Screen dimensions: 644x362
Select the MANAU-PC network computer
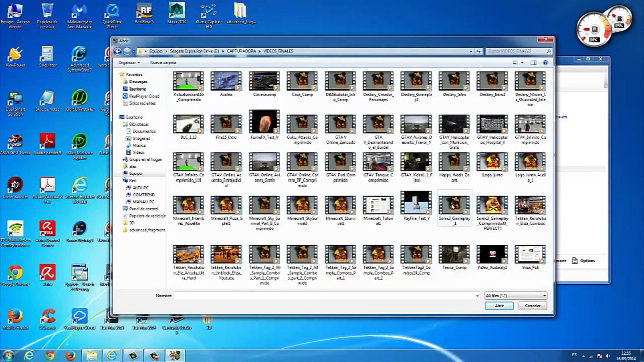[143, 202]
